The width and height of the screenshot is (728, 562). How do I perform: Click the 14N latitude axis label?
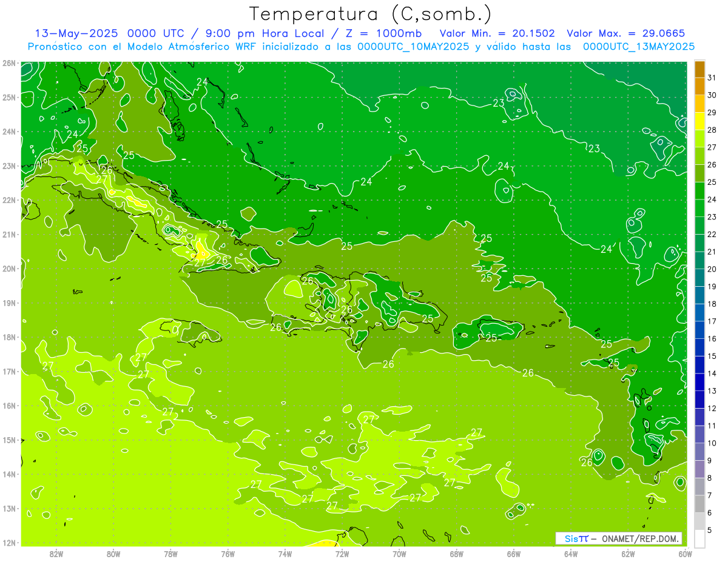click(x=8, y=474)
